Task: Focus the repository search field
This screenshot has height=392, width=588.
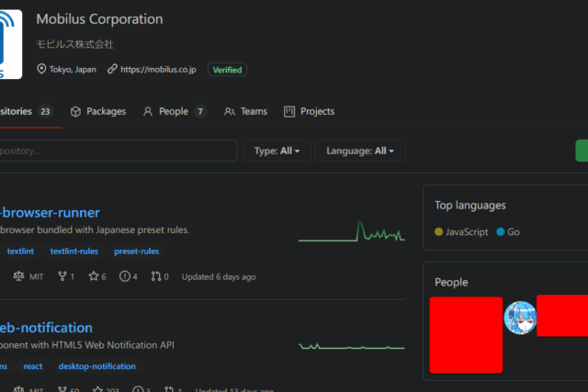Action: 119,151
